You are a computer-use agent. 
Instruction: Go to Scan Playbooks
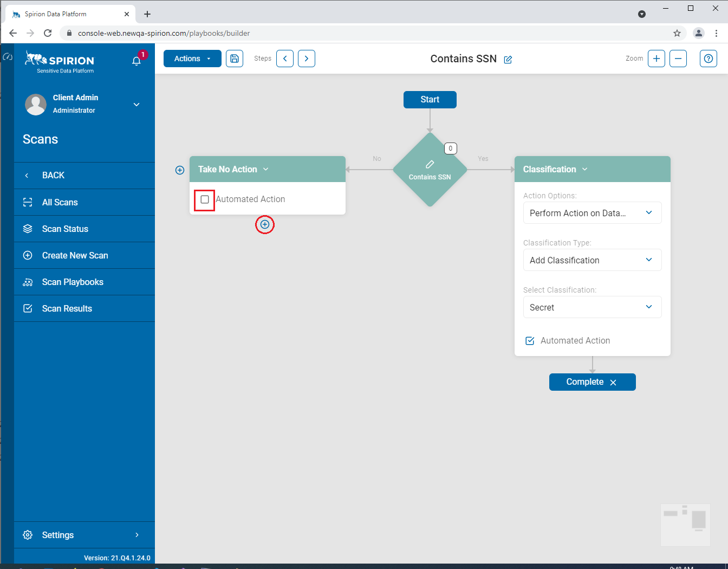pyautogui.click(x=84, y=282)
